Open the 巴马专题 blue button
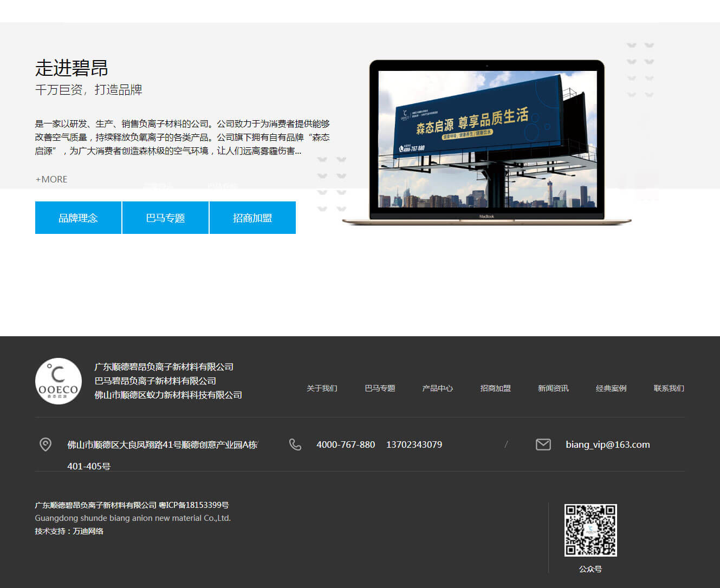Viewport: 720px width, 588px height. pyautogui.click(x=165, y=218)
